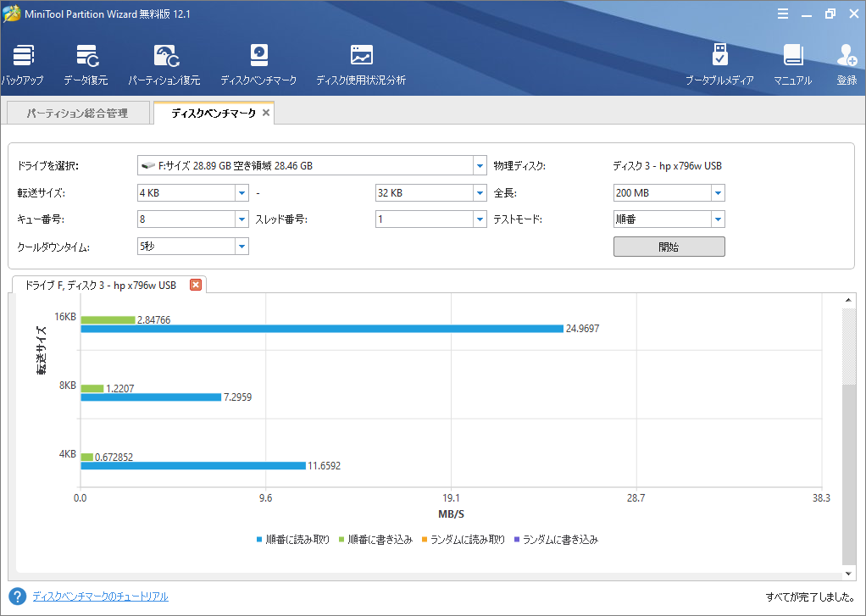Open the スレッド番号 dropdown showing 1
Image resolution: width=866 pixels, height=616 pixels.
[x=480, y=219]
